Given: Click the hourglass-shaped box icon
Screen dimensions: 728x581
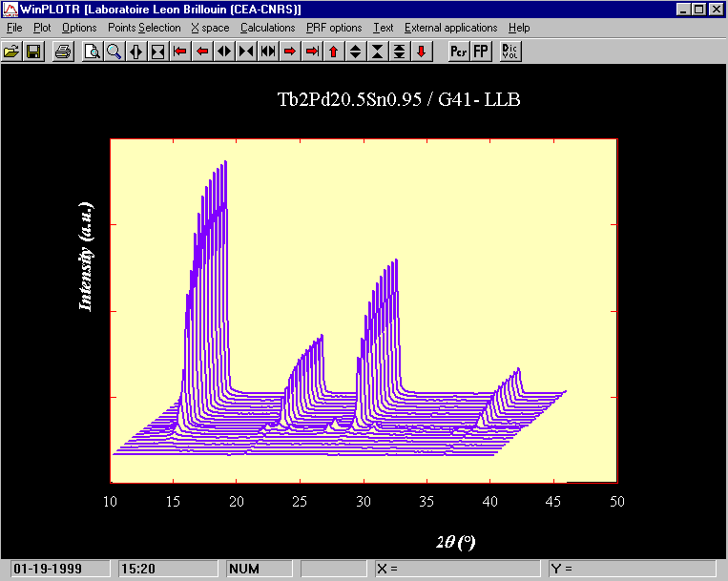Looking at the screenshot, I should pos(157,52).
